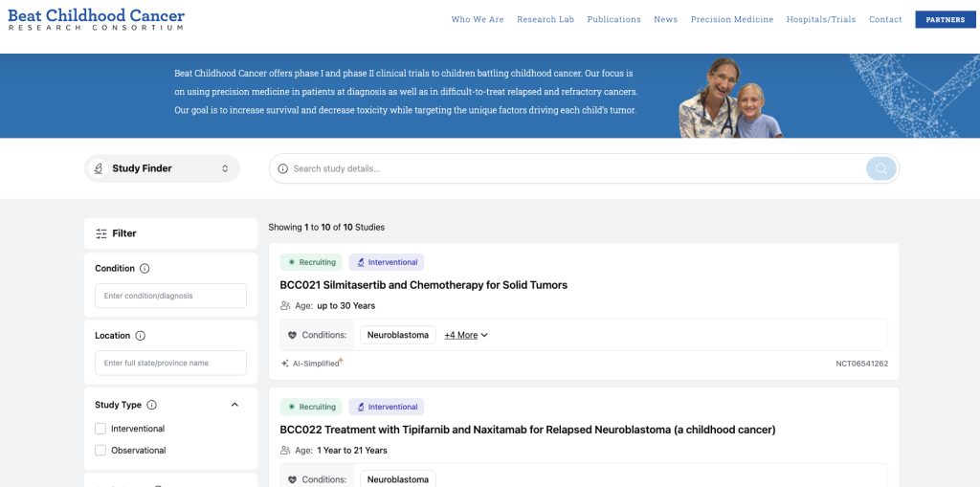Click the Beat Childhood Cancer logo
This screenshot has width=980, height=487.
97,19
